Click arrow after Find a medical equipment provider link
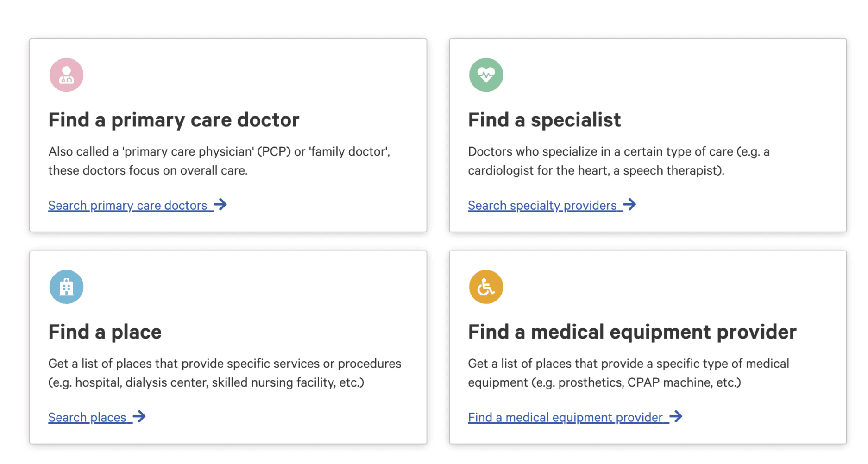This screenshot has width=868, height=464. (676, 416)
